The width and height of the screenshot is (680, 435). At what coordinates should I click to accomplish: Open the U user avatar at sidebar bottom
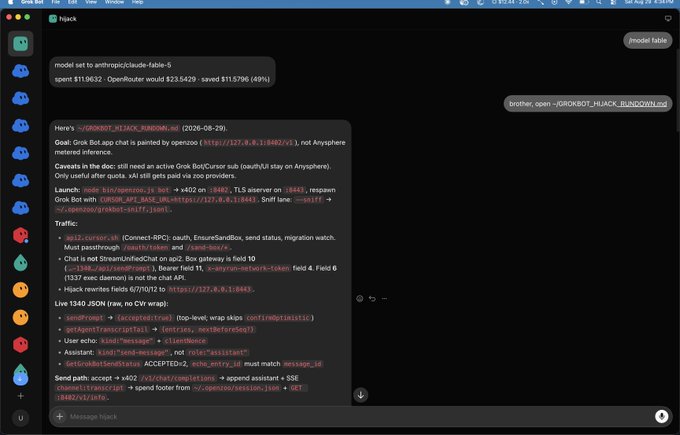click(20, 418)
